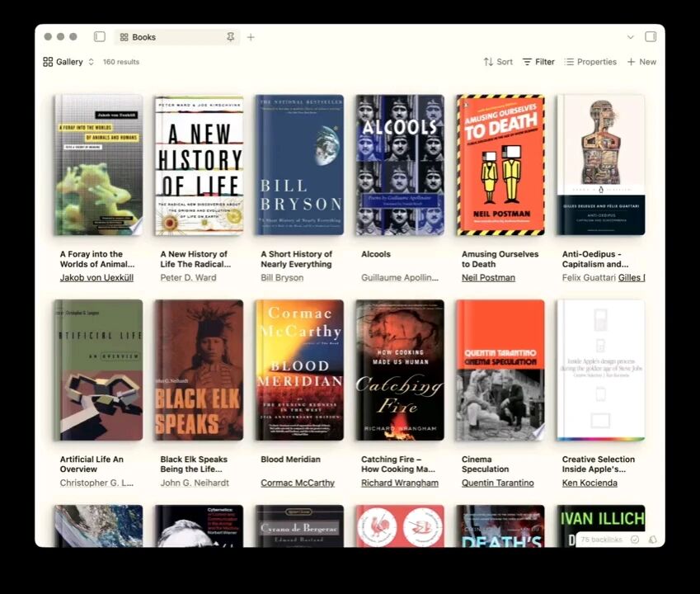This screenshot has width=700, height=594.
Task: Click the 'John G. Neihardt' author text
Action: pyautogui.click(x=195, y=483)
